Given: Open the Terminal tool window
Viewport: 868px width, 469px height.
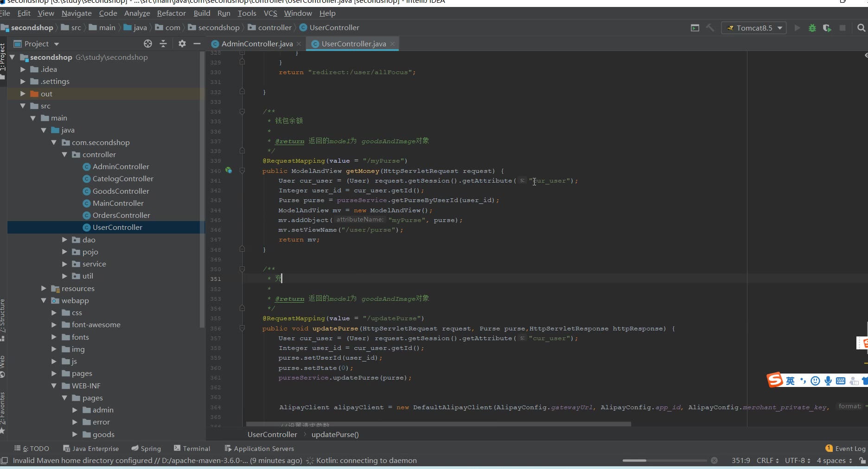Looking at the screenshot, I should (x=192, y=448).
